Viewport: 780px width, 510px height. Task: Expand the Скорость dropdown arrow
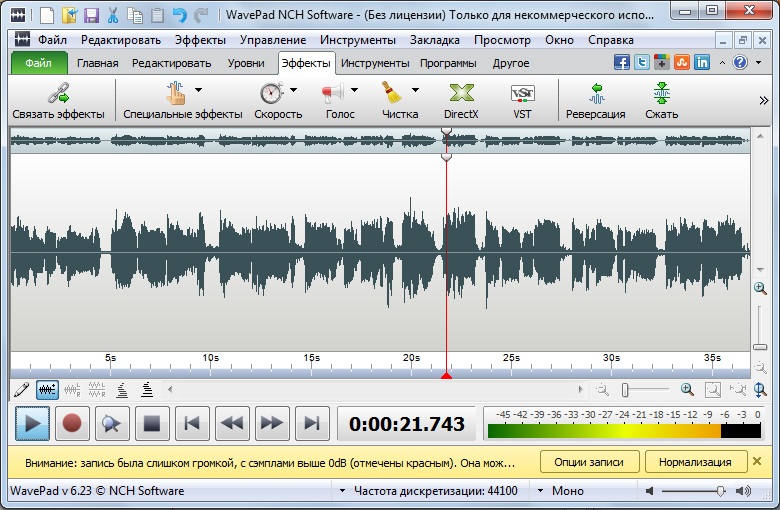point(293,90)
